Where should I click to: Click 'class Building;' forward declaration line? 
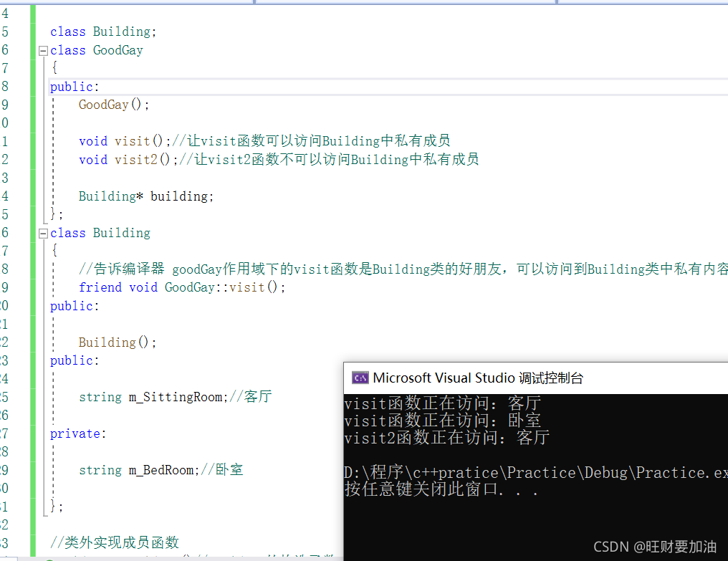[103, 32]
